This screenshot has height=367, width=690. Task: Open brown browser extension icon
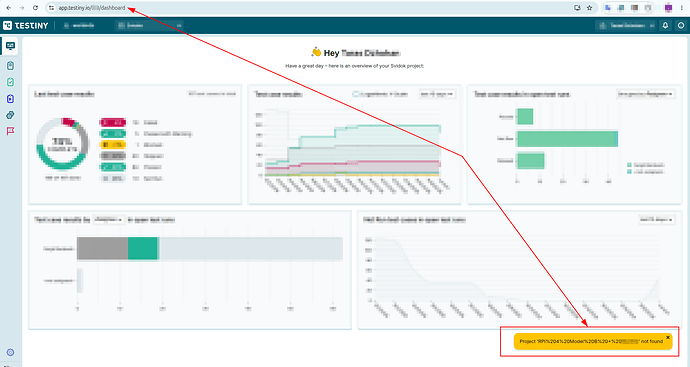pos(635,7)
